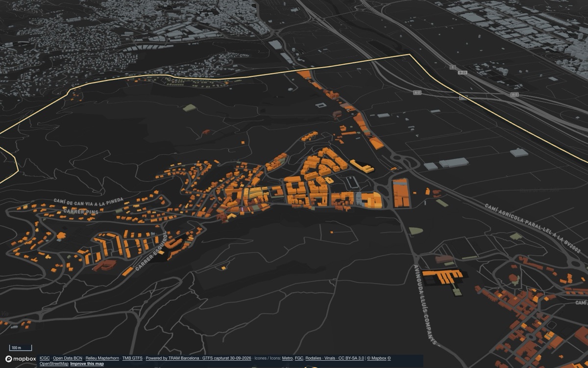Open the Metro icons credit link

(x=287, y=358)
